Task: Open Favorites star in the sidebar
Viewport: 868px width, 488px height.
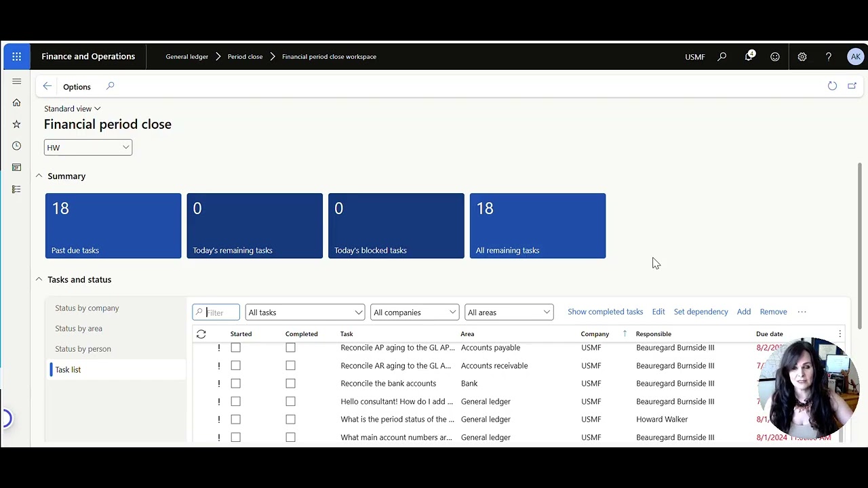Action: tap(16, 124)
